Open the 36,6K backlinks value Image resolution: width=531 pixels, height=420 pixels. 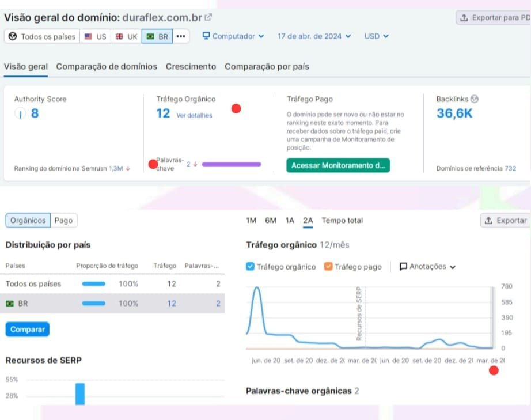454,113
